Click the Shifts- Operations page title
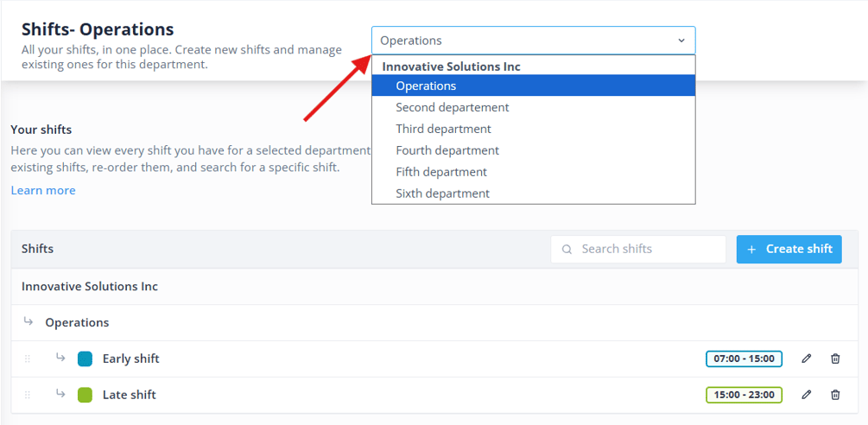Viewport: 868px width, 425px height. 98,29
